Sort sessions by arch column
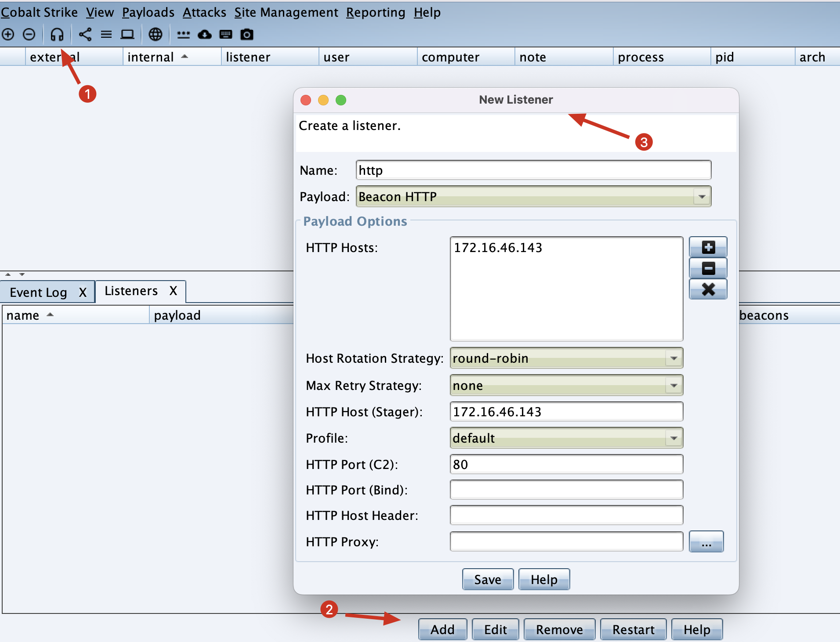840x642 pixels. coord(817,57)
